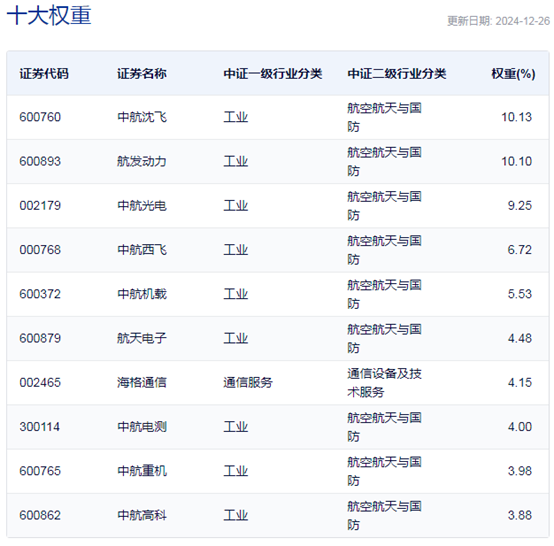This screenshot has height=546, width=554.
Task: Select 航空航天与国防 in the 中航电测 row
Action: tap(384, 427)
